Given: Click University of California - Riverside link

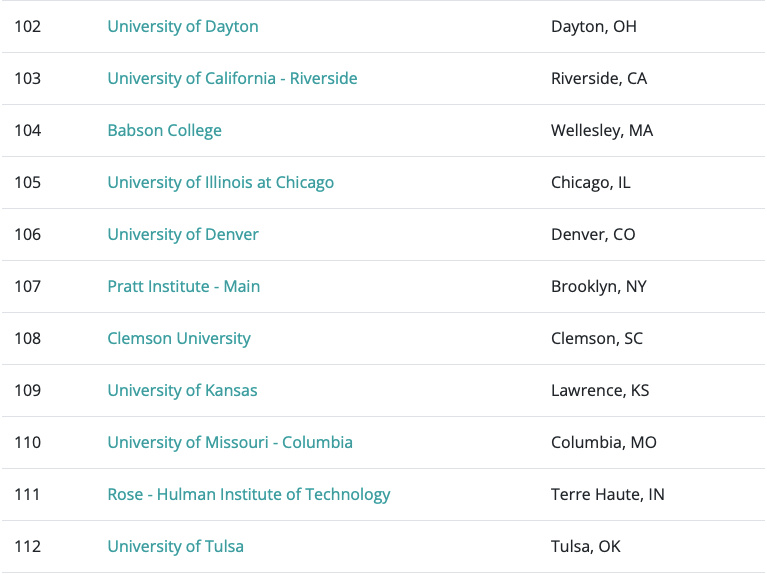Looking at the screenshot, I should pos(232,79).
